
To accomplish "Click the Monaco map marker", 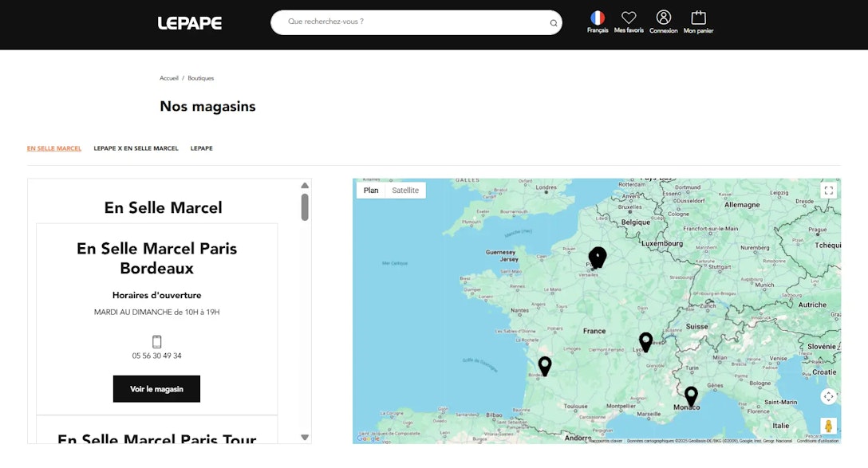I will coord(691,396).
